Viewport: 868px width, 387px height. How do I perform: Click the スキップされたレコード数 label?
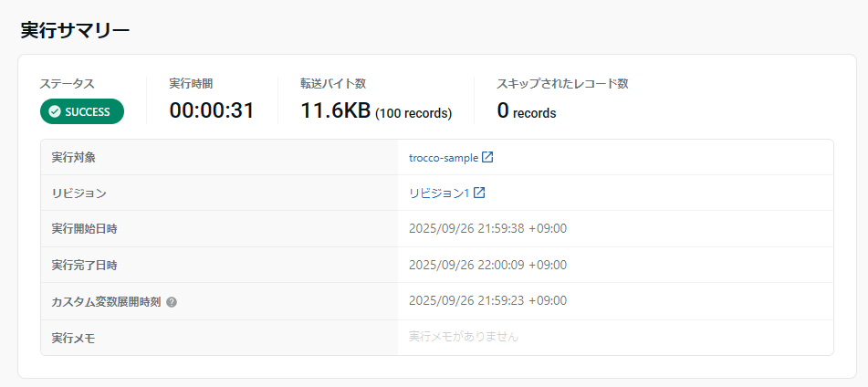[x=562, y=83]
